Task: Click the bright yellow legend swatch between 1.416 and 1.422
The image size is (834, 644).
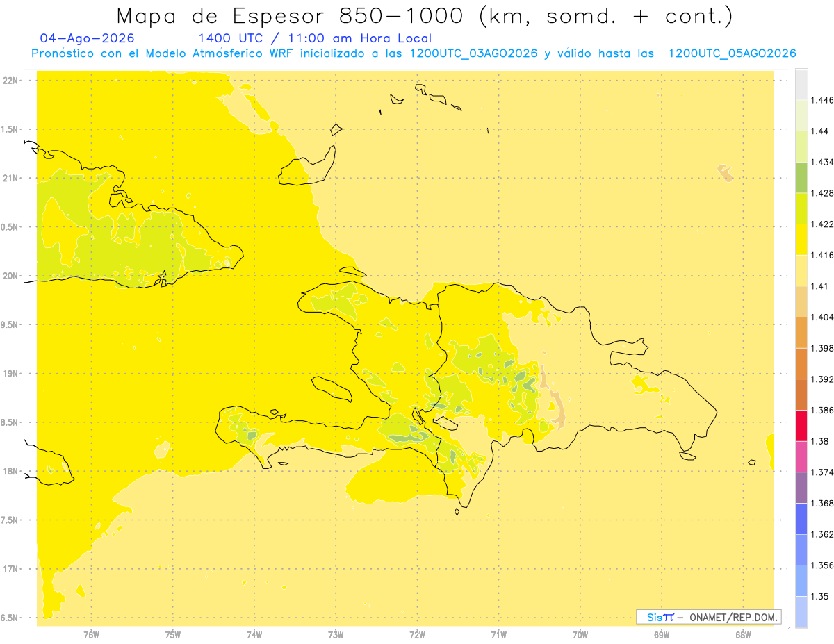Action: [x=801, y=240]
